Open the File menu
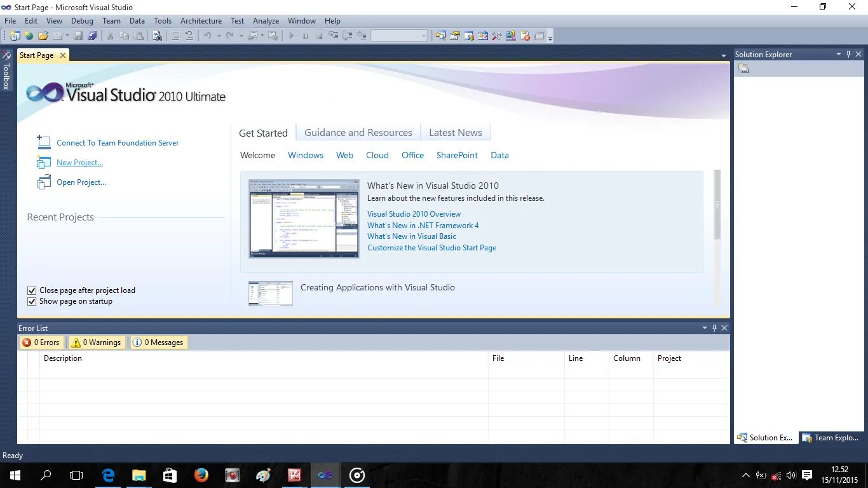The image size is (868, 488). point(10,21)
